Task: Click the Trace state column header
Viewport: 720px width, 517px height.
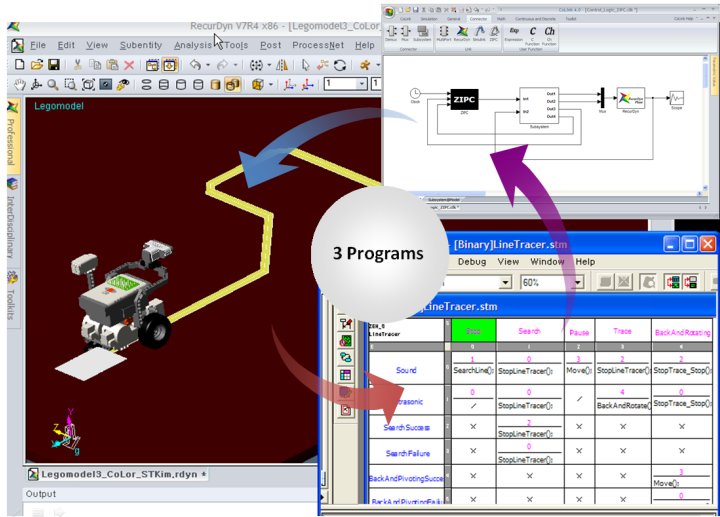Action: point(622,331)
